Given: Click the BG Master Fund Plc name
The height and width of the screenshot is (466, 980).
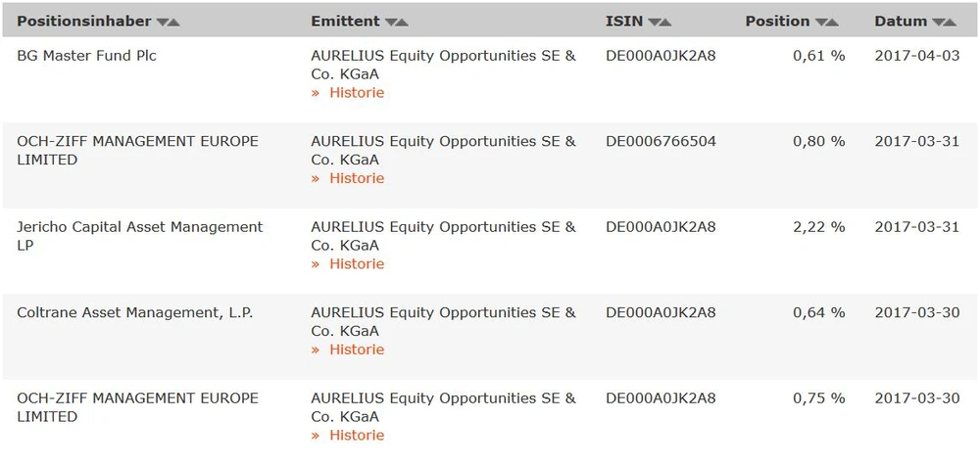Looking at the screenshot, I should [86, 56].
